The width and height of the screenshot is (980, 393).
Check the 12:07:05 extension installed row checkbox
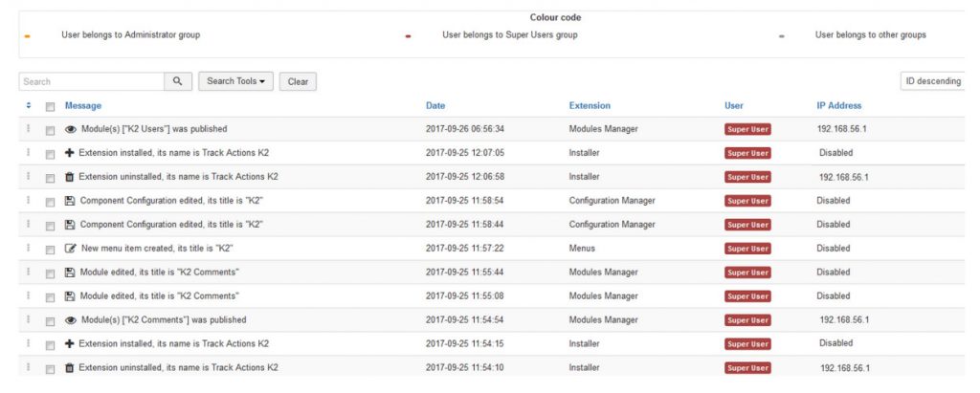pos(50,154)
